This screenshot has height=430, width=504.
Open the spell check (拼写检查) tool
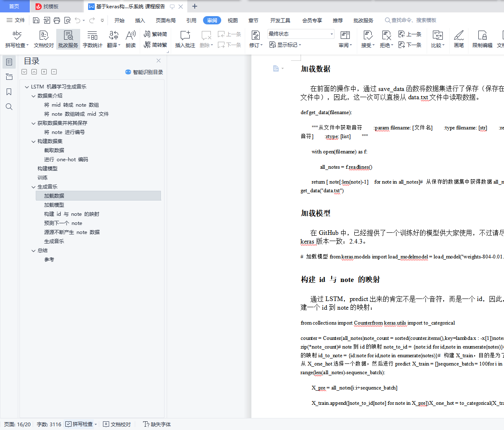coord(17,39)
